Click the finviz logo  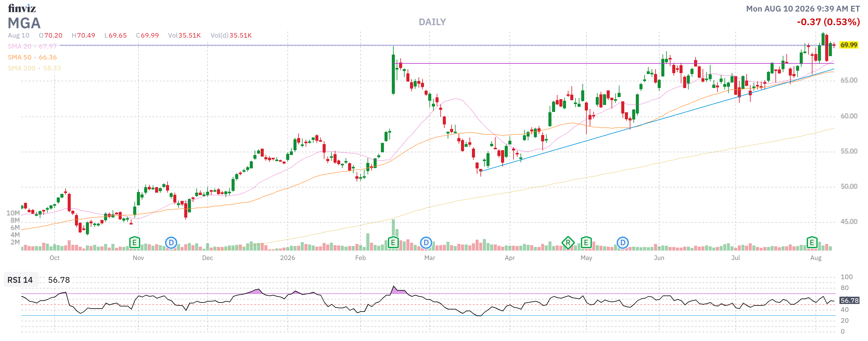point(22,8)
